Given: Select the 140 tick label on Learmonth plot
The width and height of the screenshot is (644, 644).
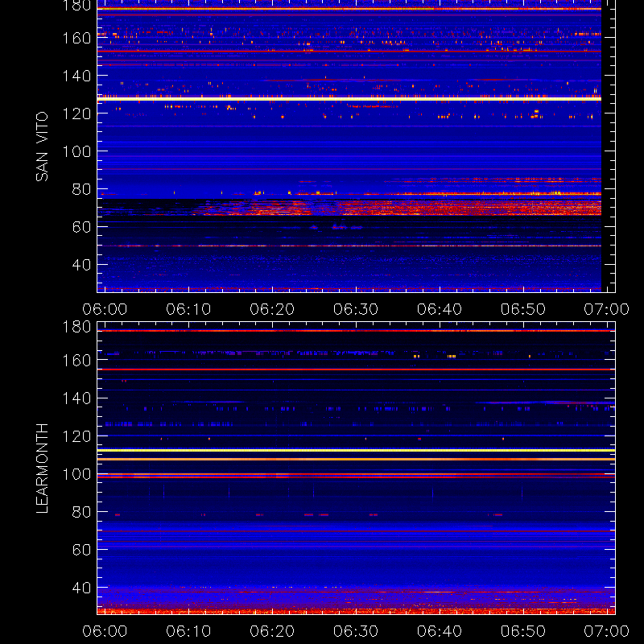Looking at the screenshot, I should [x=76, y=398].
